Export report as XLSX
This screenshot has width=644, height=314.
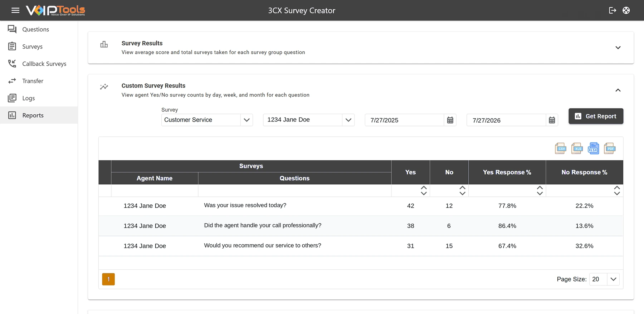(593, 148)
